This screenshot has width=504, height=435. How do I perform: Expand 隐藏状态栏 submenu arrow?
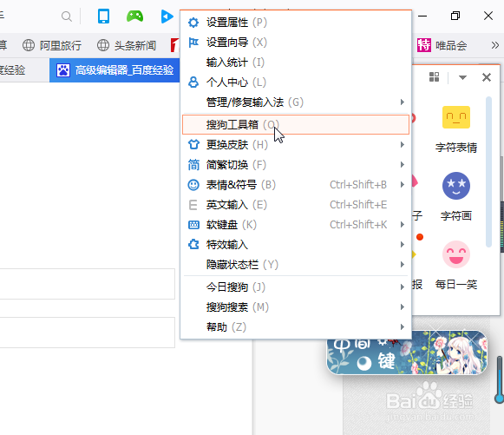click(x=403, y=265)
